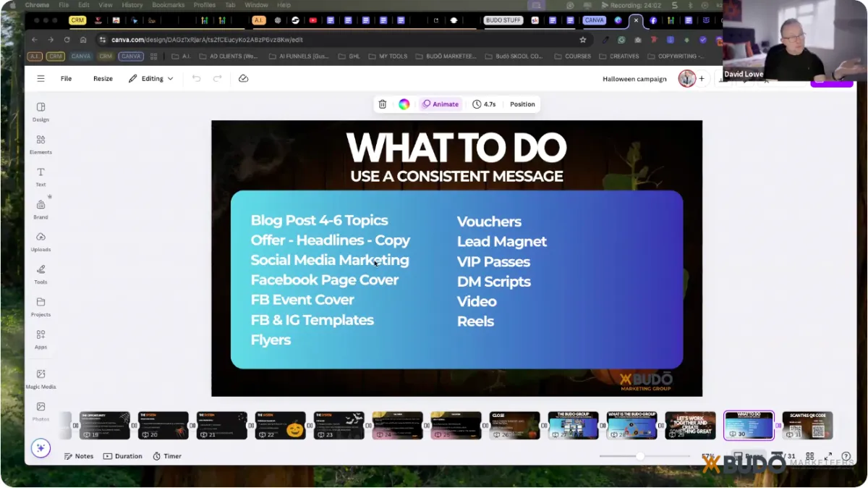
Task: Open the Duration control
Action: [123, 456]
